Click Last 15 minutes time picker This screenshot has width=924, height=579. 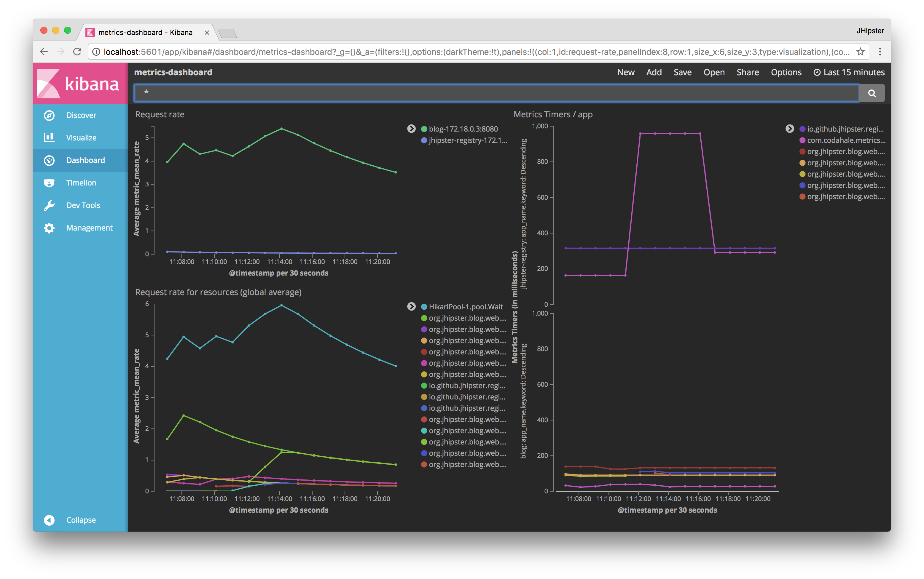pos(849,72)
